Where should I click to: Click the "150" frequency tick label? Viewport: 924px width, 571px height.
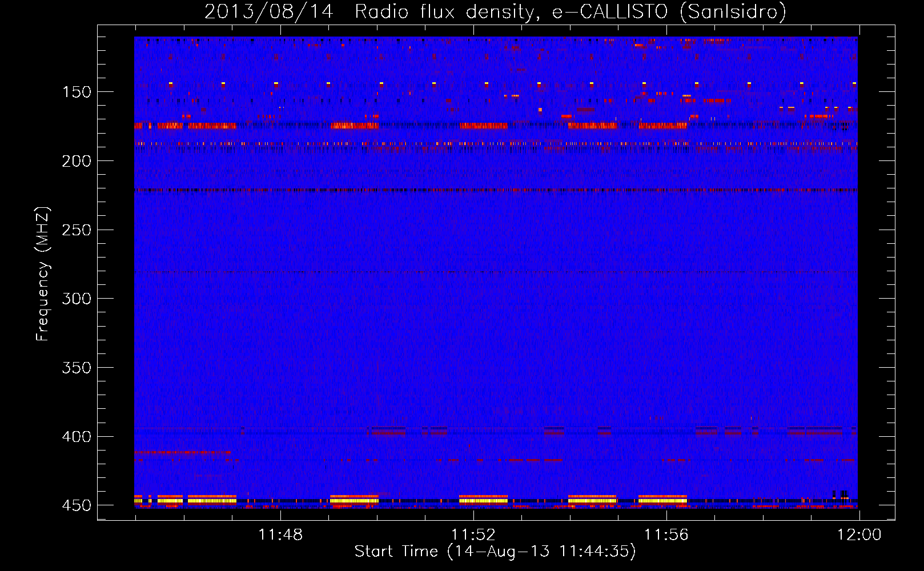[x=77, y=92]
